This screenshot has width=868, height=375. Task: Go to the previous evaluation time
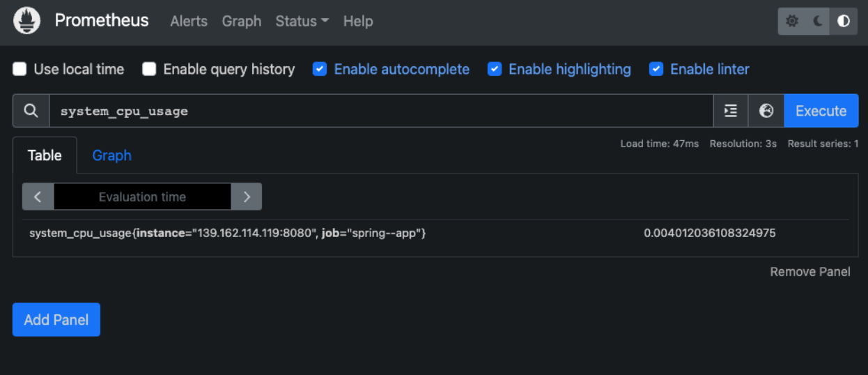click(38, 197)
